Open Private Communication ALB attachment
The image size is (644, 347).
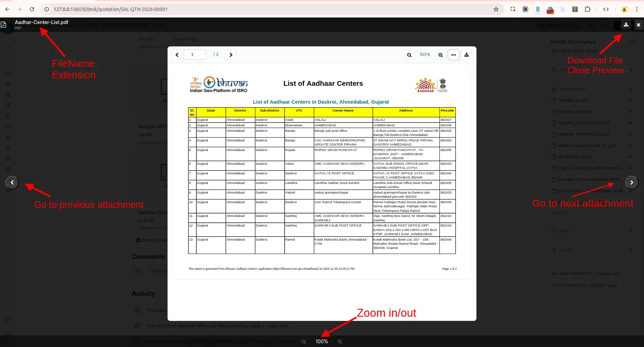tap(591, 180)
